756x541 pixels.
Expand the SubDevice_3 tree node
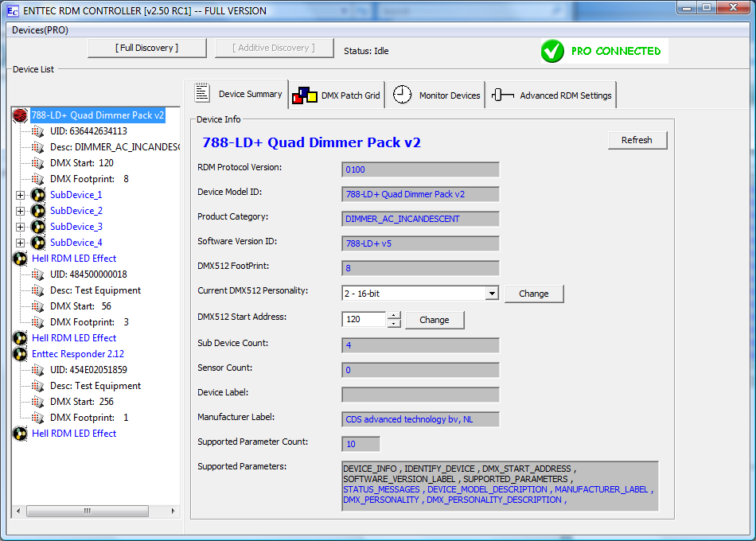pos(20,227)
